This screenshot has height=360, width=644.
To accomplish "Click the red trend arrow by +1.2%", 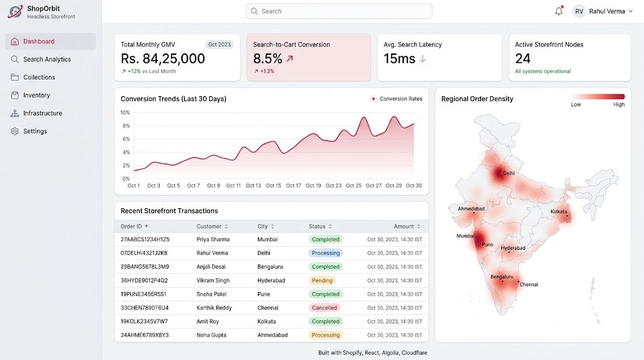I will click(x=256, y=71).
